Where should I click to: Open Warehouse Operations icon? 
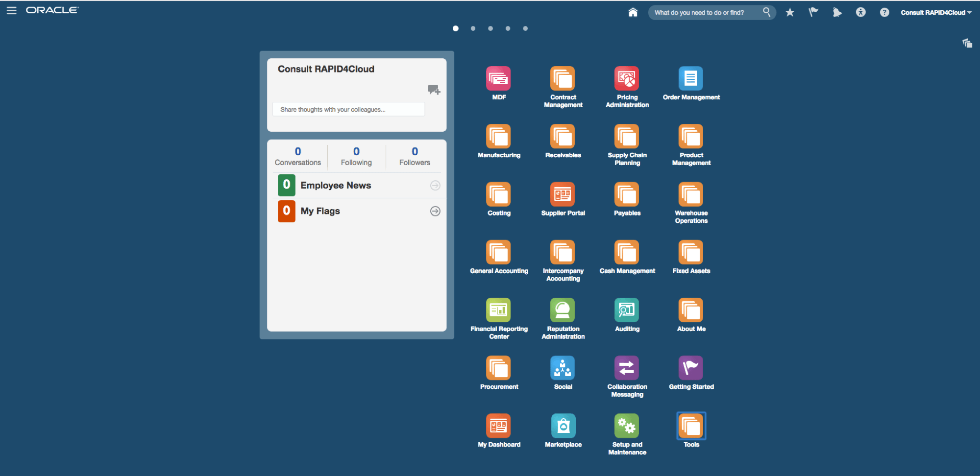691,194
